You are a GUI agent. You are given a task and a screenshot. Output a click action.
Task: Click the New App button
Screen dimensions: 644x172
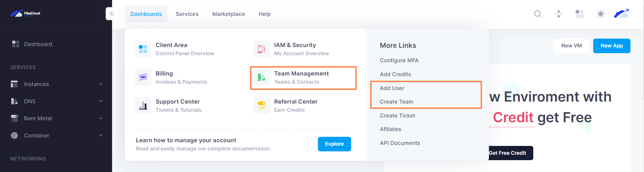click(612, 46)
